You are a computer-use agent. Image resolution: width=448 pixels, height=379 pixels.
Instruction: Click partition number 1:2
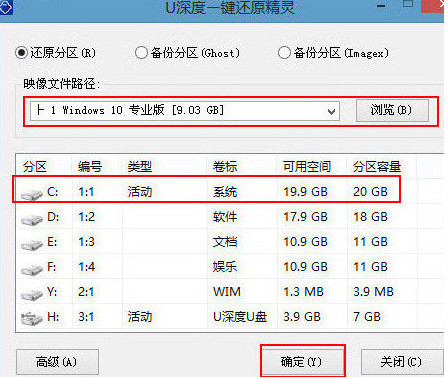(86, 217)
